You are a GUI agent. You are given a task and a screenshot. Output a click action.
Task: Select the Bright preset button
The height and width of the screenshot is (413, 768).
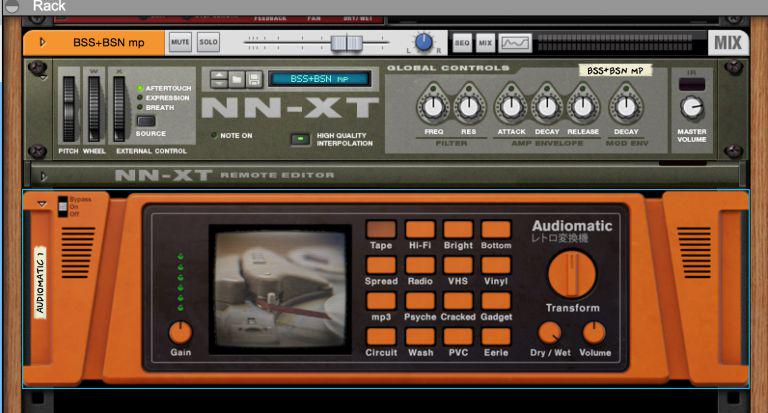458,229
